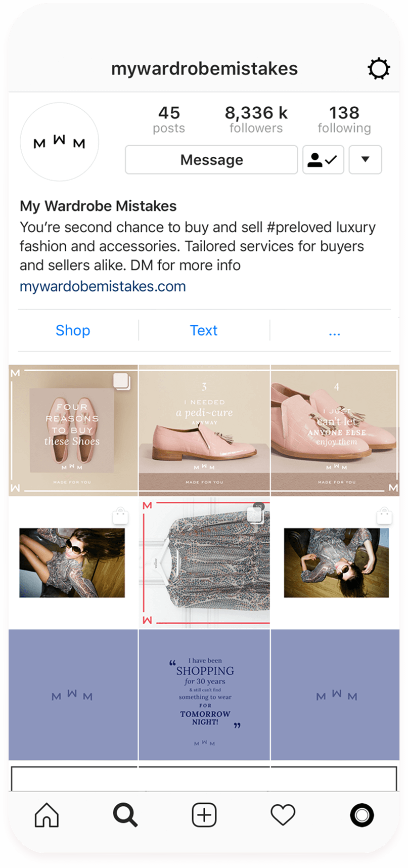Open settings via the gear icon

[379, 69]
